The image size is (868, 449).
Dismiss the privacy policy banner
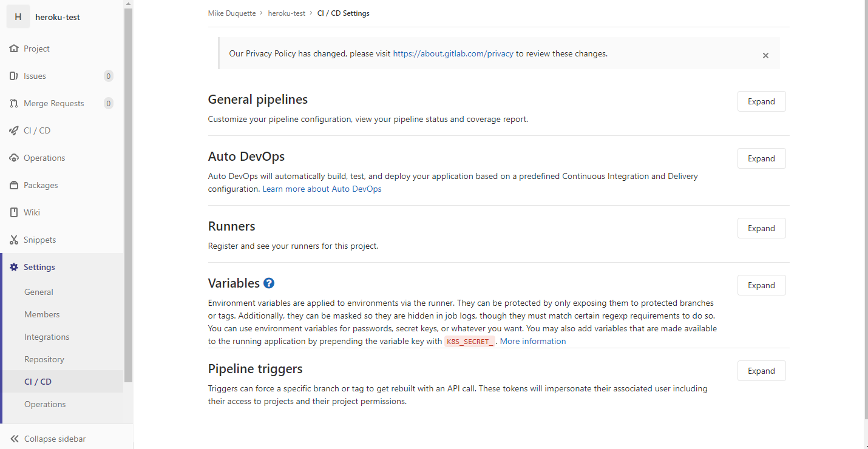point(765,55)
